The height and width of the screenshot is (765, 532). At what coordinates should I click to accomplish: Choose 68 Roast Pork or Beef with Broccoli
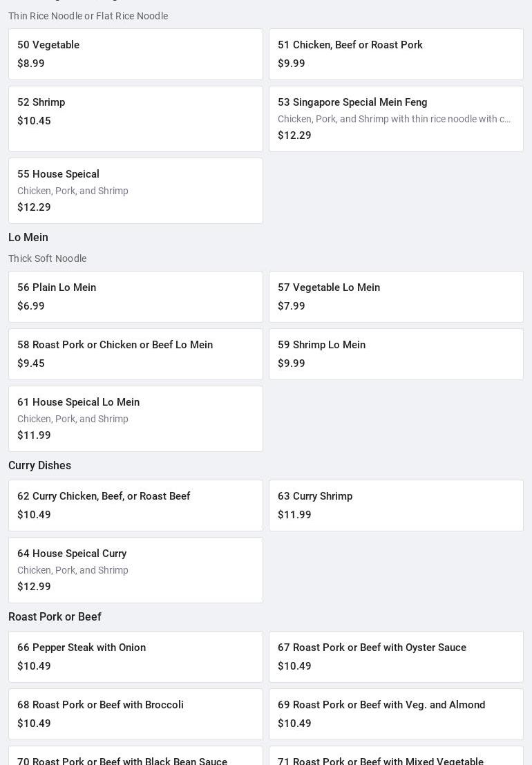coord(135,714)
